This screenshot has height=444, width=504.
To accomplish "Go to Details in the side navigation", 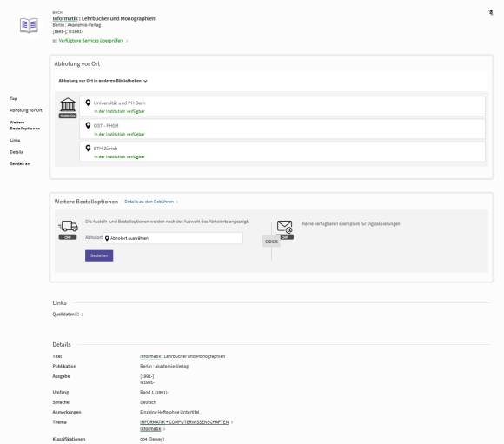I will pos(17,152).
